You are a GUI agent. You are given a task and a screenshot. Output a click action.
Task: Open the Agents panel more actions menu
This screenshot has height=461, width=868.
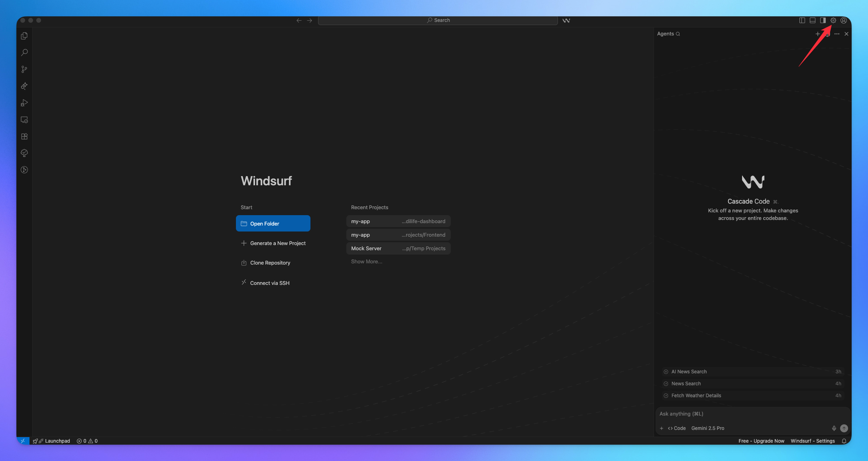(x=837, y=34)
